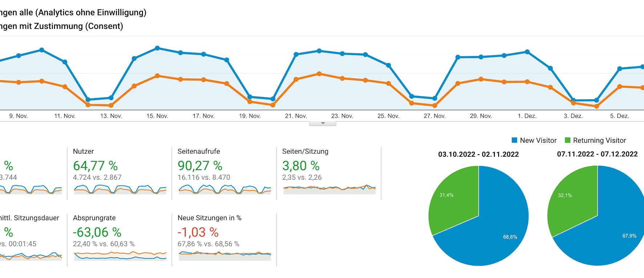Click the Neue Sitzungen in % metric
The width and height of the screenshot is (644, 278).
209,218
